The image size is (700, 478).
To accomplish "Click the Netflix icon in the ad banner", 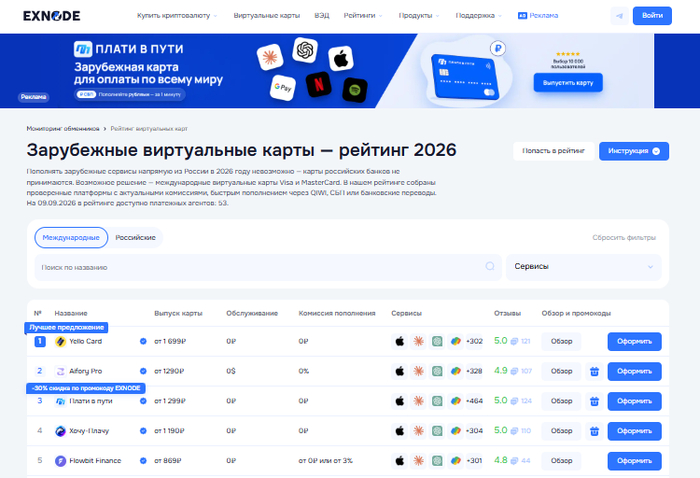I will 319,84.
